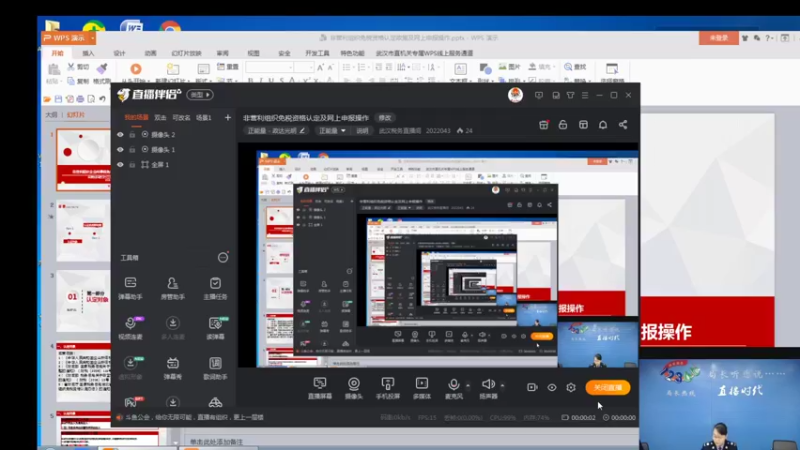Click the unlock padlock icon in header
Screen dimensions: 800x450
pyautogui.click(x=563, y=124)
